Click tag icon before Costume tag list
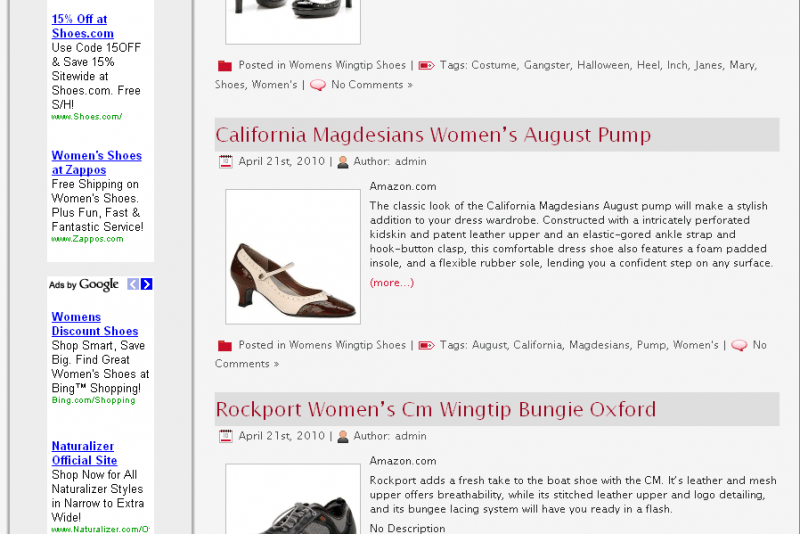800x534 pixels. [x=427, y=65]
